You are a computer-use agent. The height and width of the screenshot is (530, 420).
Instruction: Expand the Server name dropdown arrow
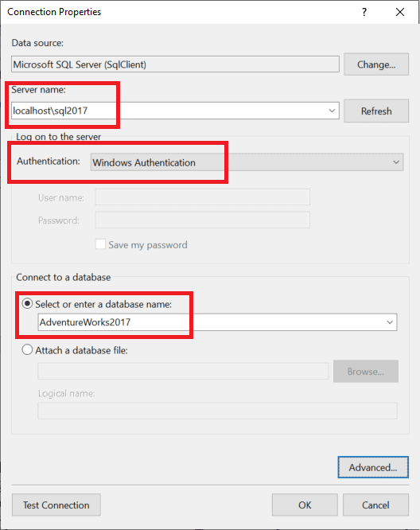pos(332,111)
